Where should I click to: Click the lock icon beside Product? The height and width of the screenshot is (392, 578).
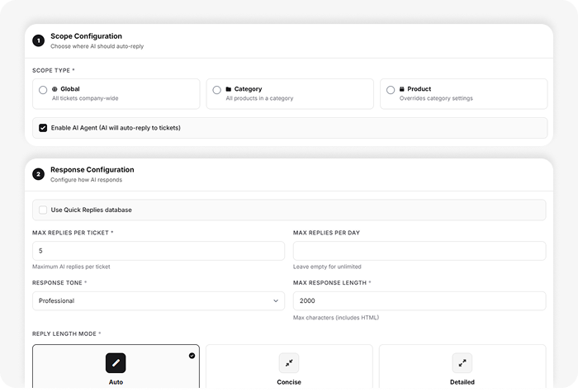point(401,89)
